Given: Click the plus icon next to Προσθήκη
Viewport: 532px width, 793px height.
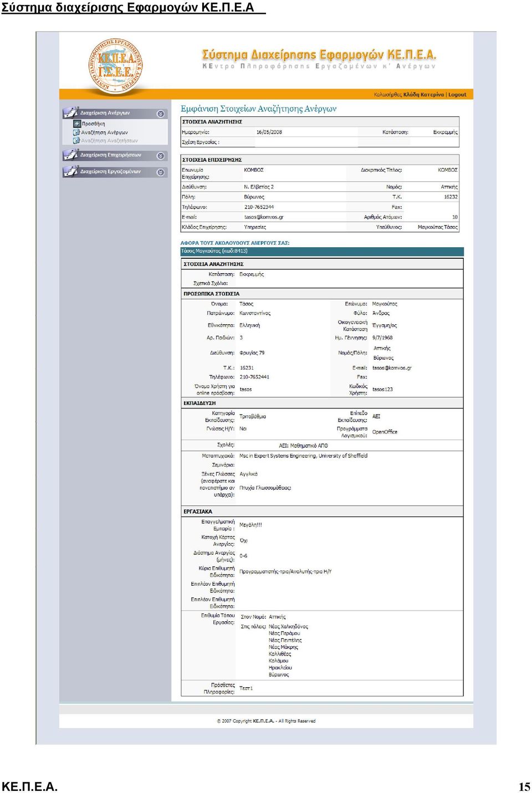Looking at the screenshot, I should [x=77, y=124].
